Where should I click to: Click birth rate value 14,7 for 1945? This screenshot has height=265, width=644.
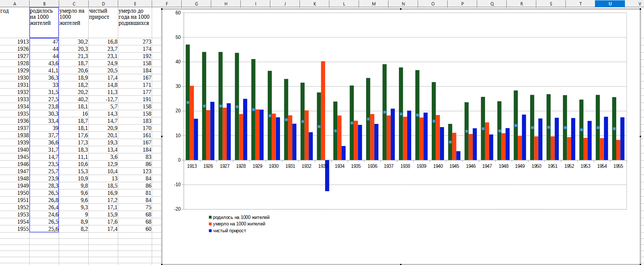pyautogui.click(x=44, y=157)
